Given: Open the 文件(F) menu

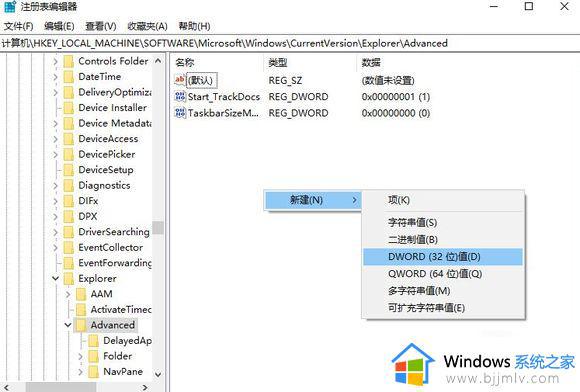Looking at the screenshot, I should coord(18,26).
